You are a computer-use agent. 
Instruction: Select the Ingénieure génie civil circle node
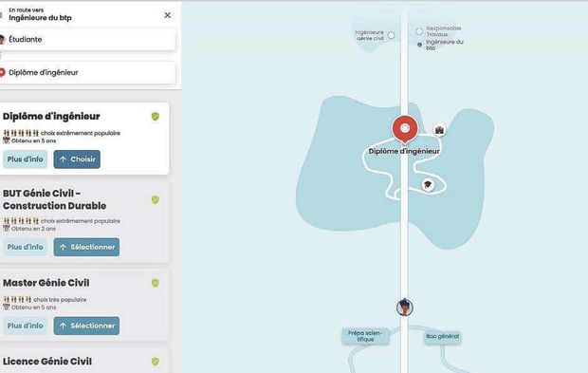pos(391,35)
